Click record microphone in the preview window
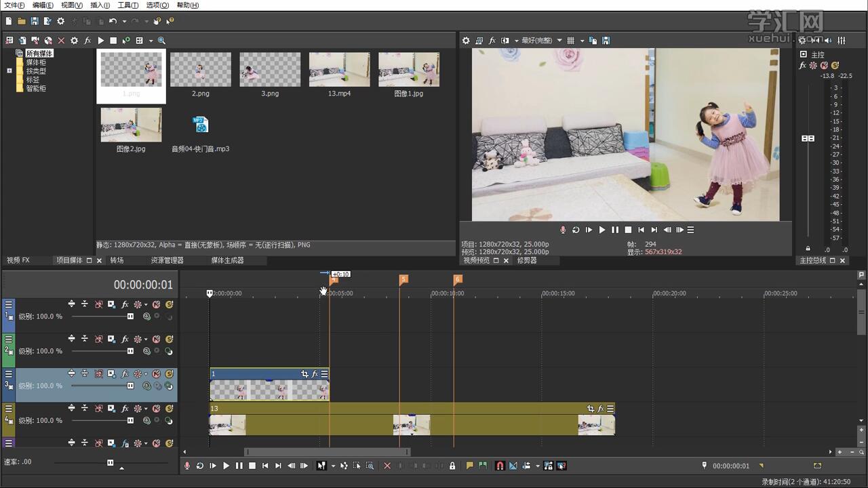 [x=563, y=230]
